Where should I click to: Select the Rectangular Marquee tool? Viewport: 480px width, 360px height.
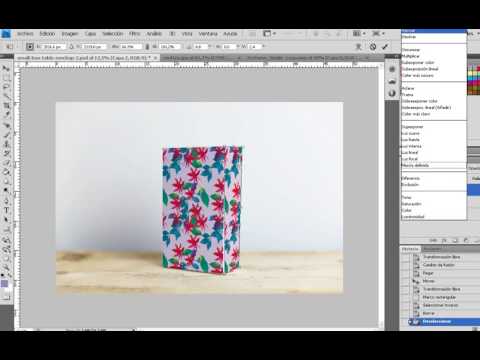pyautogui.click(x=6, y=78)
